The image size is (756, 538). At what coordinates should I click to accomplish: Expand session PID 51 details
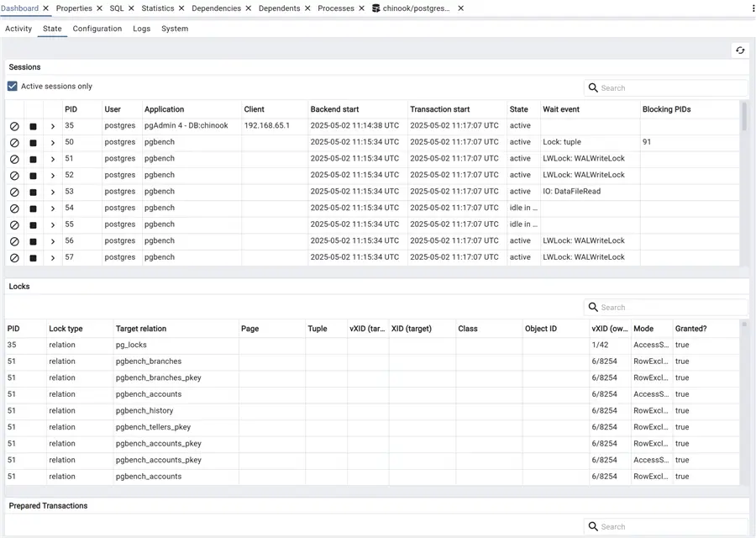click(52, 158)
